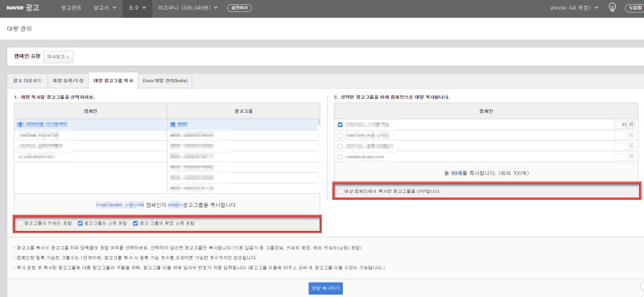Click the copy count field showing 99

click(x=621, y=125)
